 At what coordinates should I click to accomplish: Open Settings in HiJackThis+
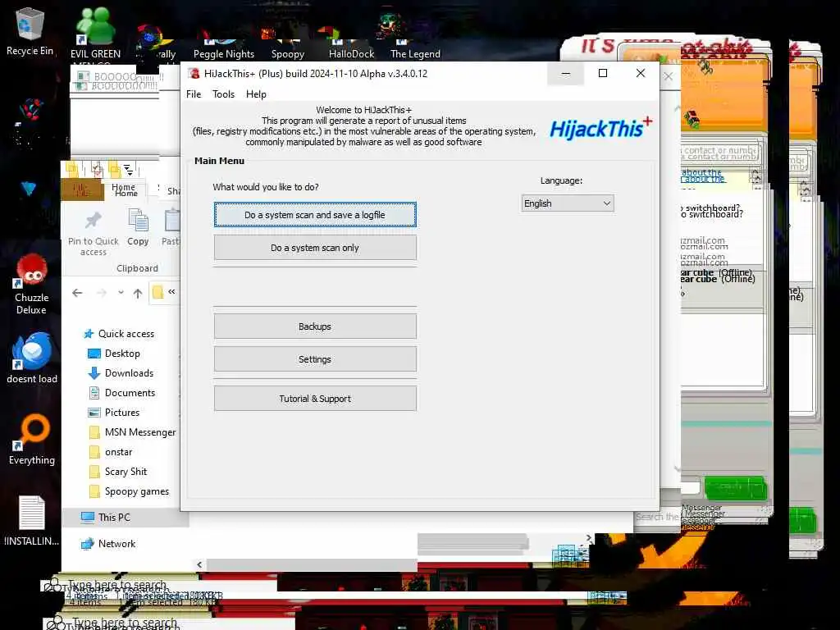point(315,359)
